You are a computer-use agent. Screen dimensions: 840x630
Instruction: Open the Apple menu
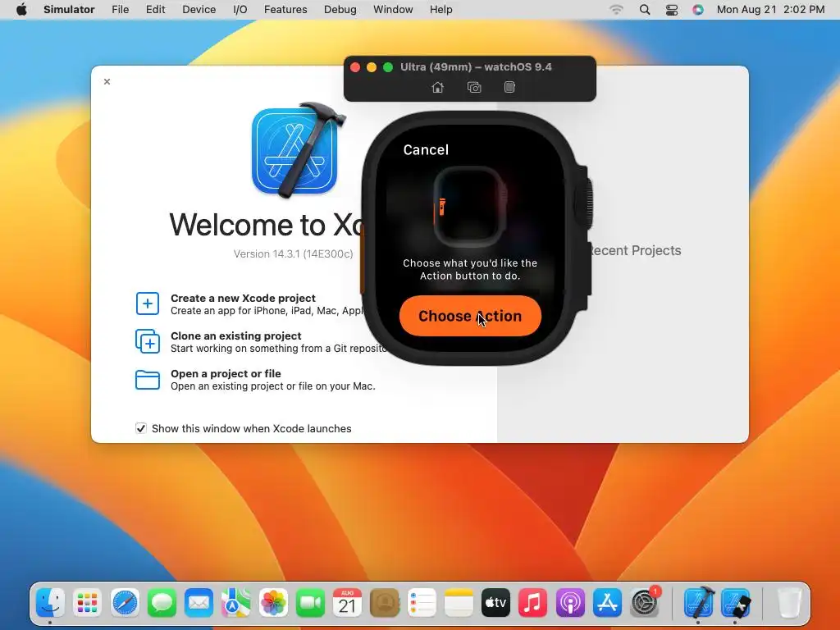21,10
